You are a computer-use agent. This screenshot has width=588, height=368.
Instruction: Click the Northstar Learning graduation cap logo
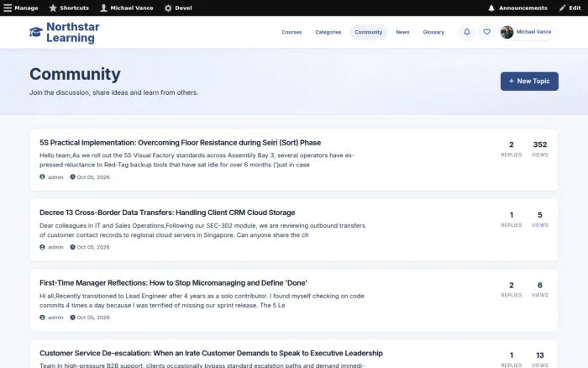[x=36, y=32]
